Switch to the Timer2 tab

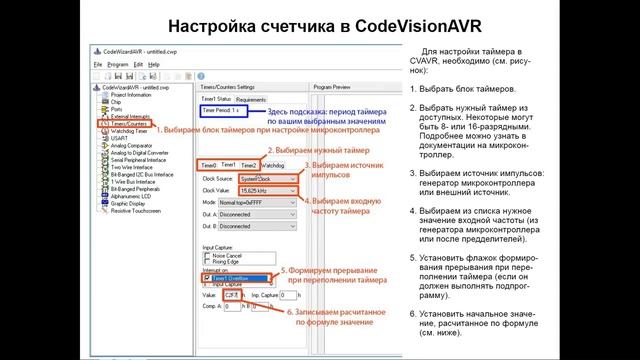tap(248, 165)
